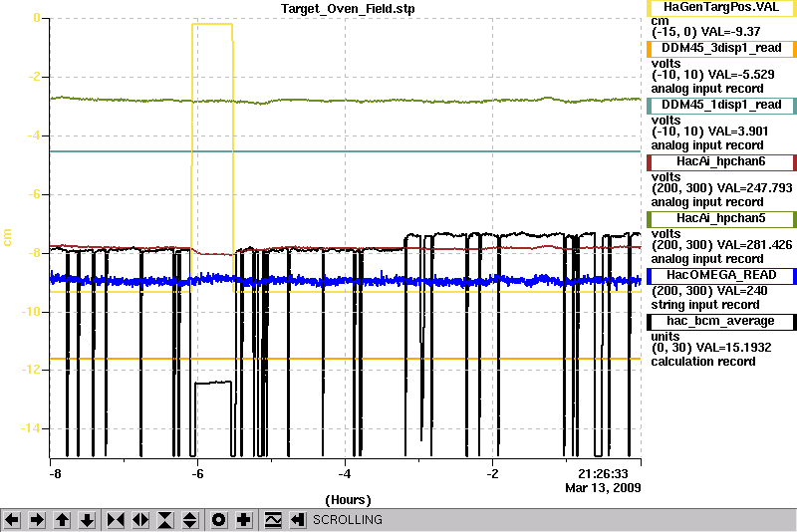Click the circle auto-scale toolbar icon
Viewport: 797px width, 532px height.
point(218,520)
